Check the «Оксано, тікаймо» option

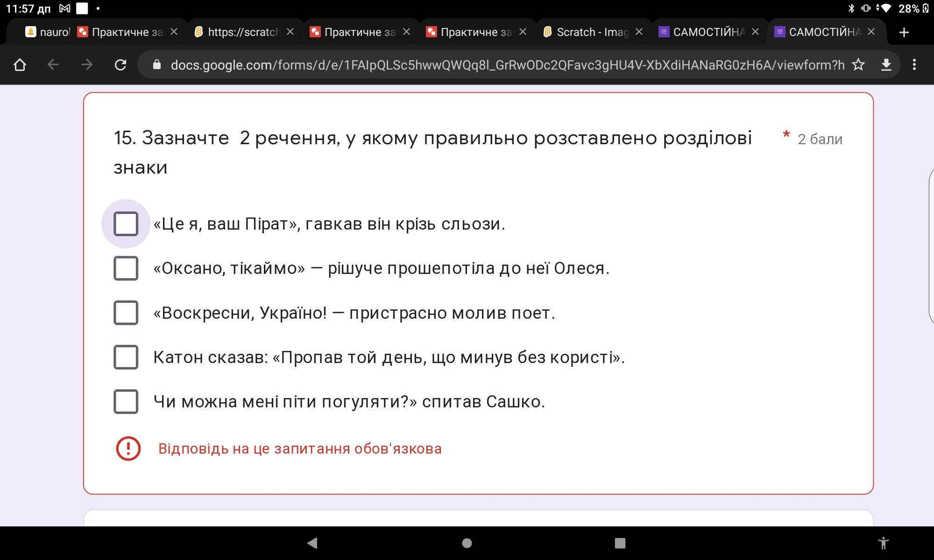coord(126,268)
